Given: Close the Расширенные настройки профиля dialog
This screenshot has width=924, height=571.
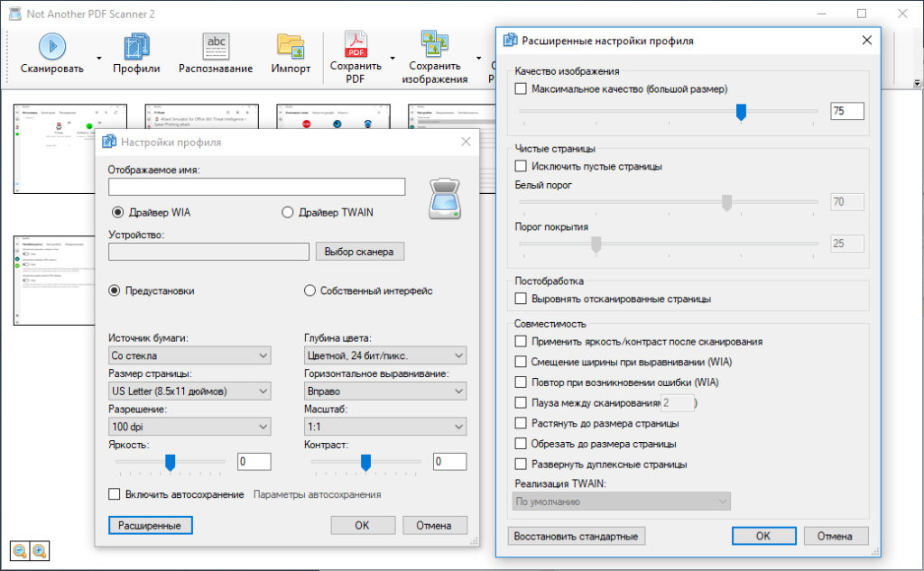Looking at the screenshot, I should (x=867, y=40).
